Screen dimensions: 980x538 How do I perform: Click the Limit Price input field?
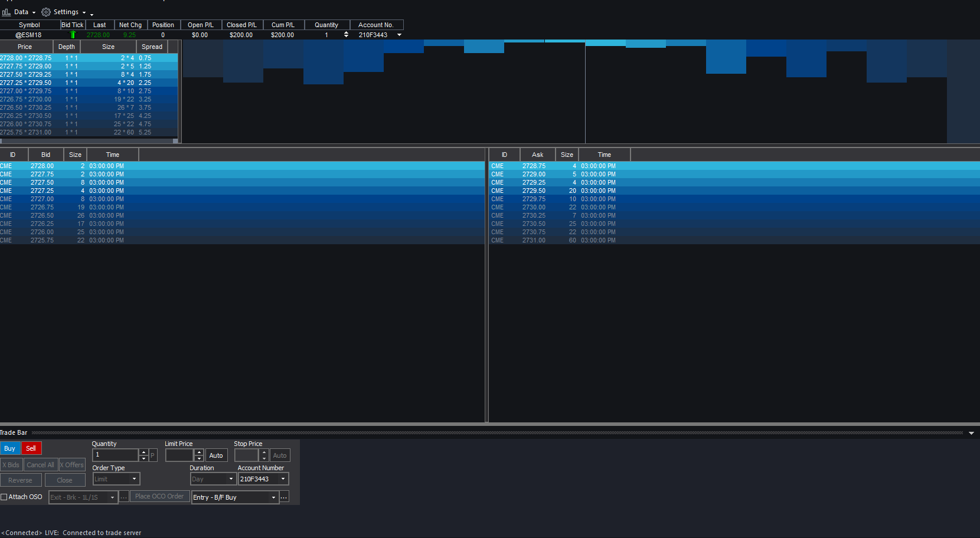pyautogui.click(x=180, y=455)
